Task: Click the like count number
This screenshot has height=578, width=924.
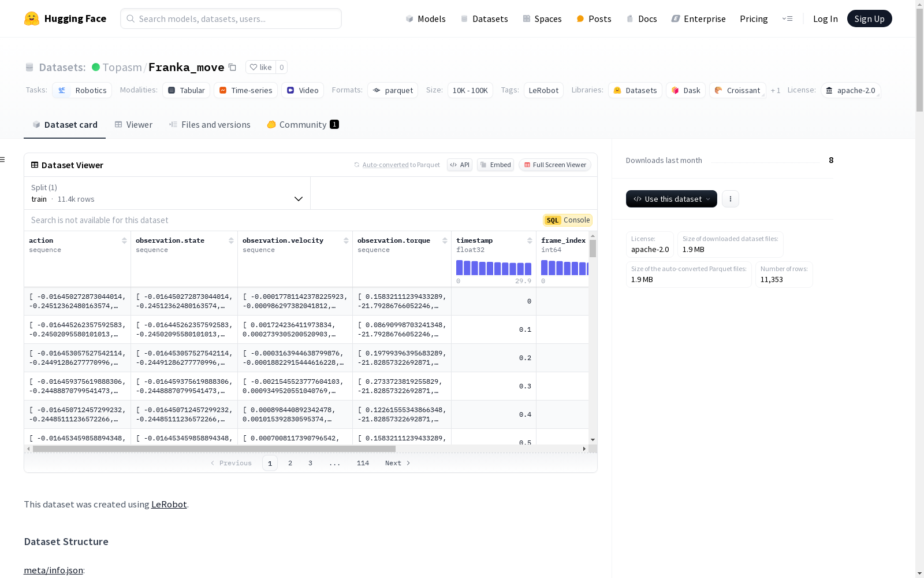Action: 281,67
